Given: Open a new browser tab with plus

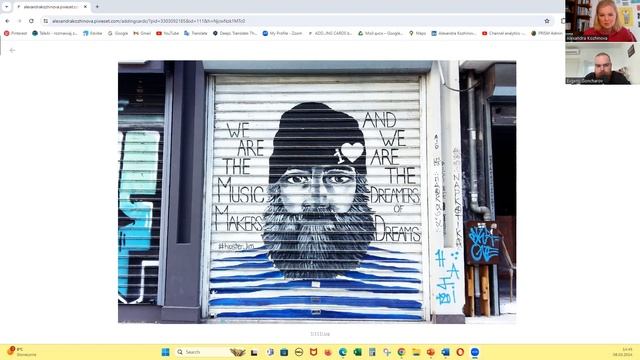Looking at the screenshot, I should pos(97,7).
